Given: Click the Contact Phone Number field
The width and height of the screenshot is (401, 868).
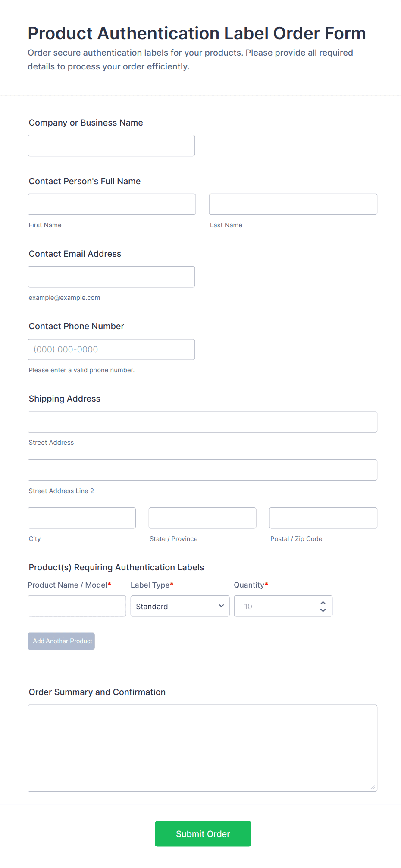Looking at the screenshot, I should 111,349.
